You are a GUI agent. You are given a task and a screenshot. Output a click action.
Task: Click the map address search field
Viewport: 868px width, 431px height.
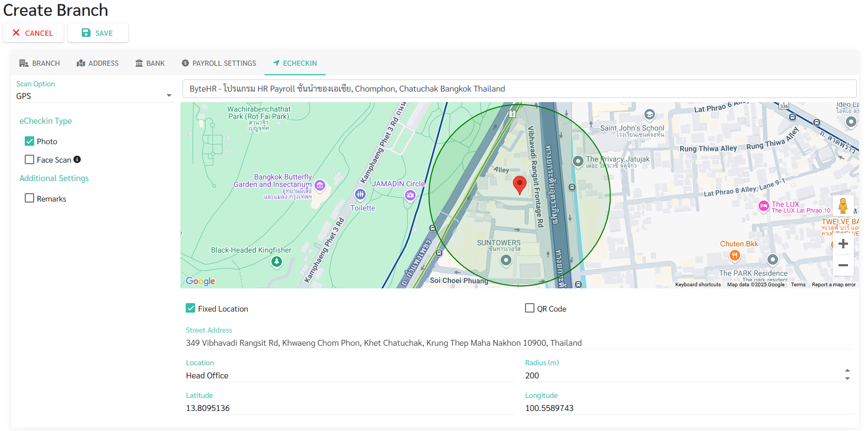pyautogui.click(x=520, y=88)
